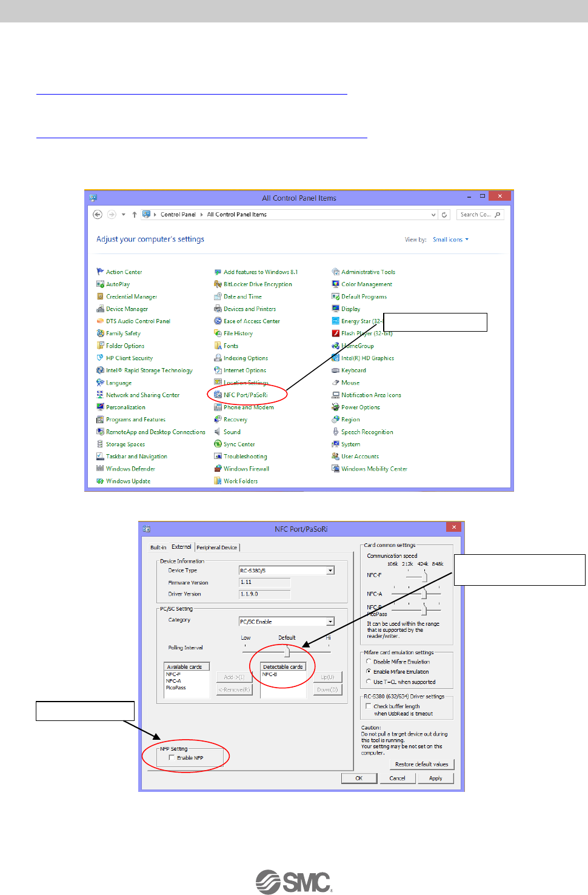Screen dimensions: 588x895
Task: Click Ease of Access Center icon
Action: point(218,321)
